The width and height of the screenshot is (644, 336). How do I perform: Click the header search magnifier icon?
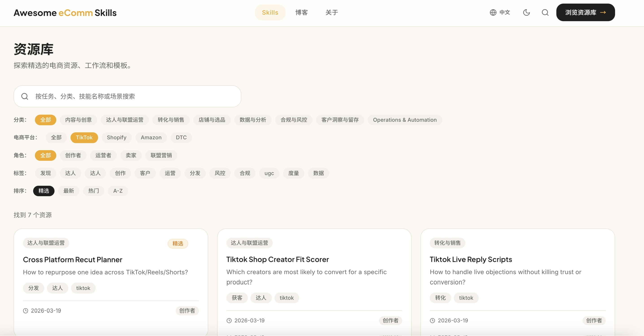pos(545,13)
